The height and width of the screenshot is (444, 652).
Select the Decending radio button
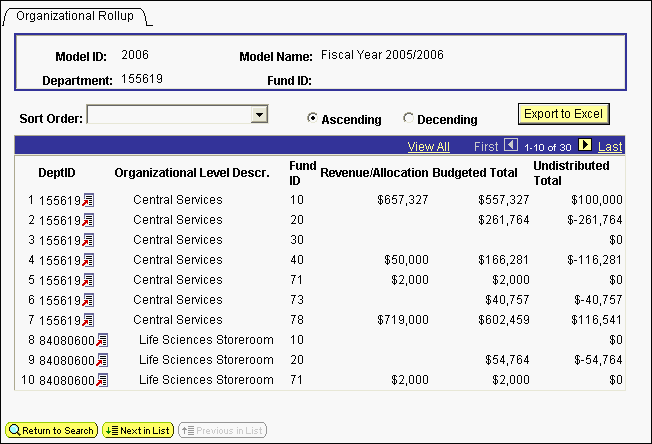408,118
